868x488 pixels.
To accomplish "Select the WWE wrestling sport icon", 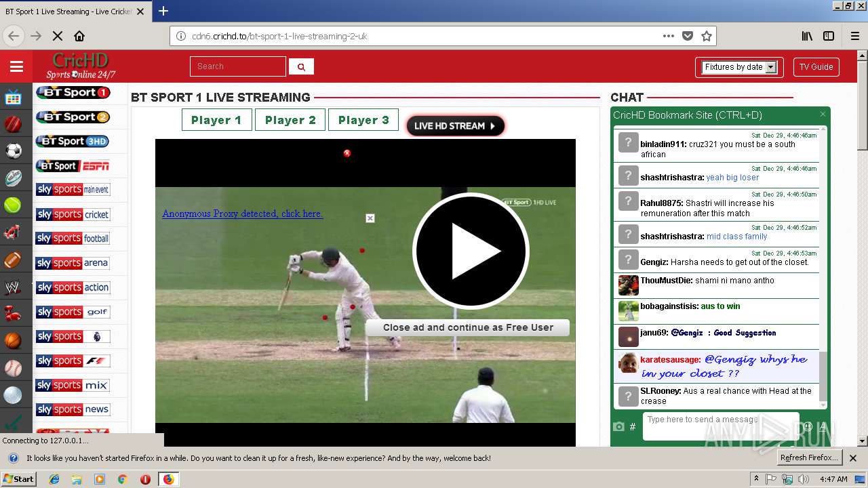I will (x=13, y=287).
